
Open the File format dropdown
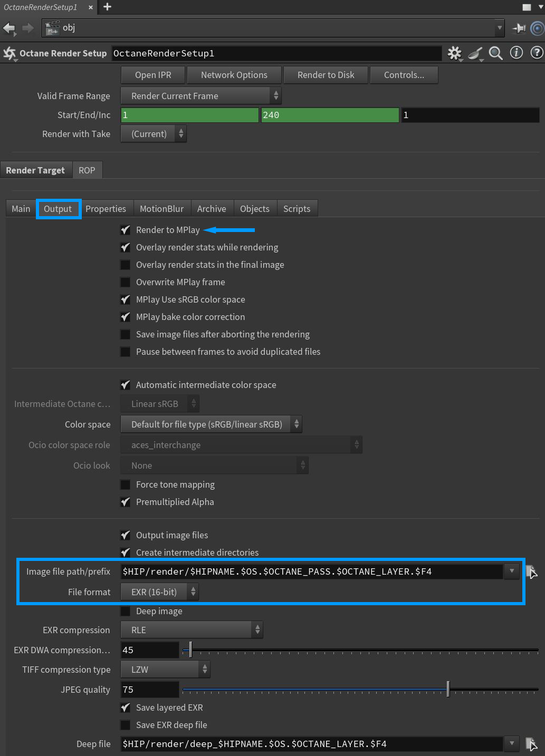[159, 592]
